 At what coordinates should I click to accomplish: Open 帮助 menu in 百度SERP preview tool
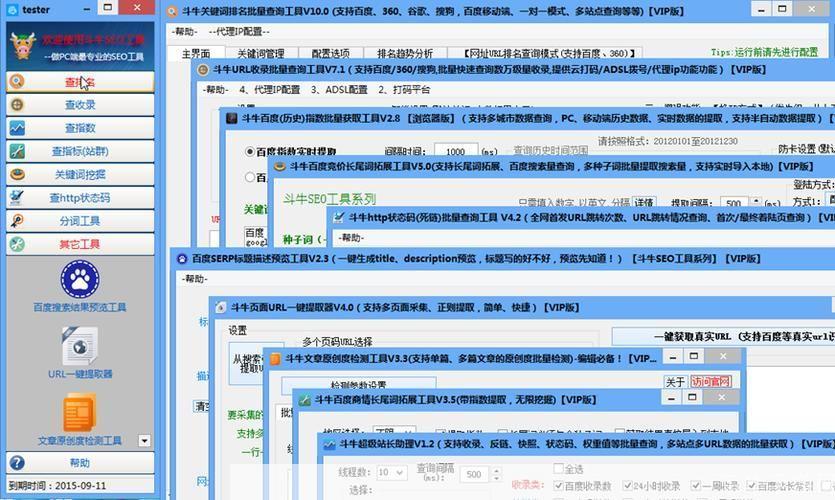click(x=194, y=279)
